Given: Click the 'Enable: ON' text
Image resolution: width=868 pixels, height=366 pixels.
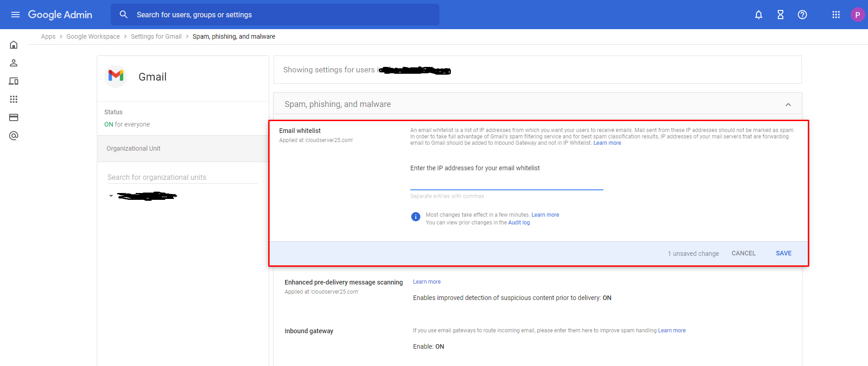Looking at the screenshot, I should coord(429,346).
